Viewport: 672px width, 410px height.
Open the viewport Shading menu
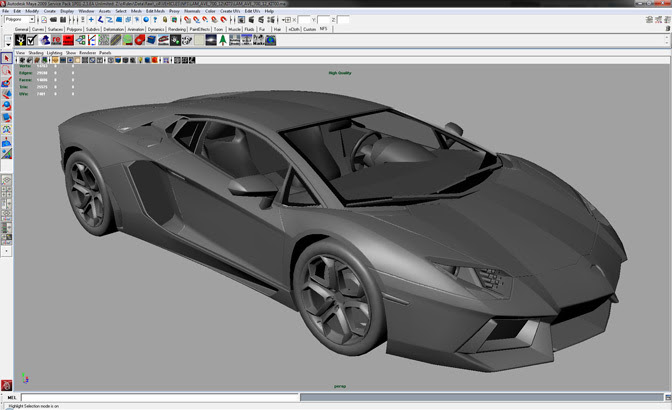click(36, 52)
